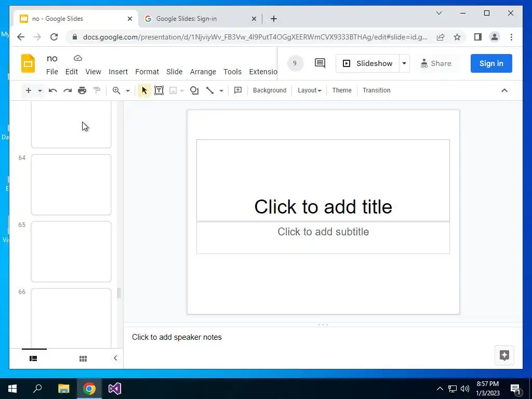
Task: Check the cloud save status icon
Action: point(78,58)
